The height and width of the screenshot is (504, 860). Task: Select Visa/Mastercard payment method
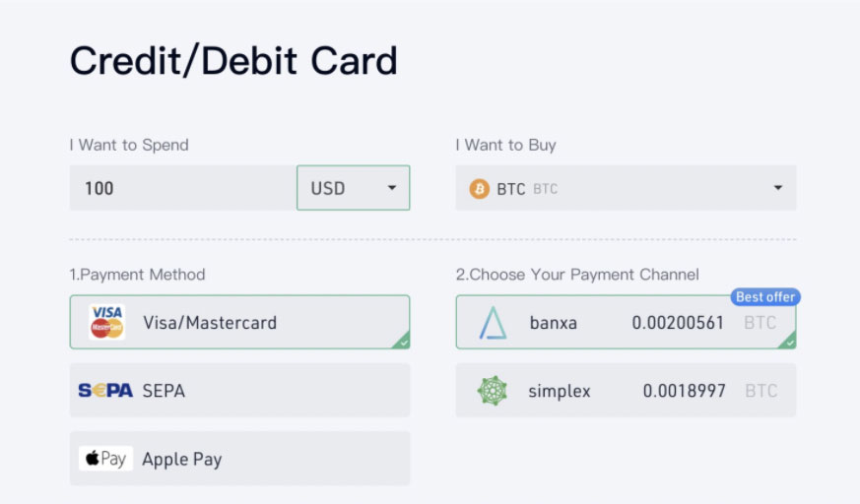(239, 322)
